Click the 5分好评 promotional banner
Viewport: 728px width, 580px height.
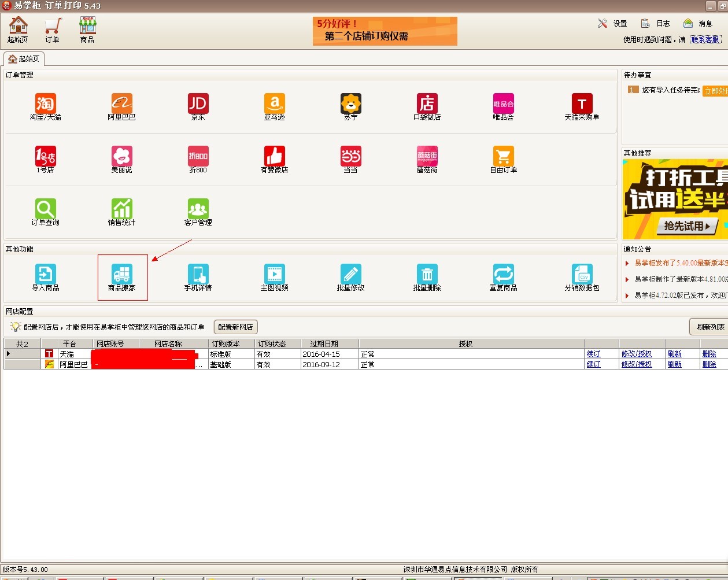[385, 31]
